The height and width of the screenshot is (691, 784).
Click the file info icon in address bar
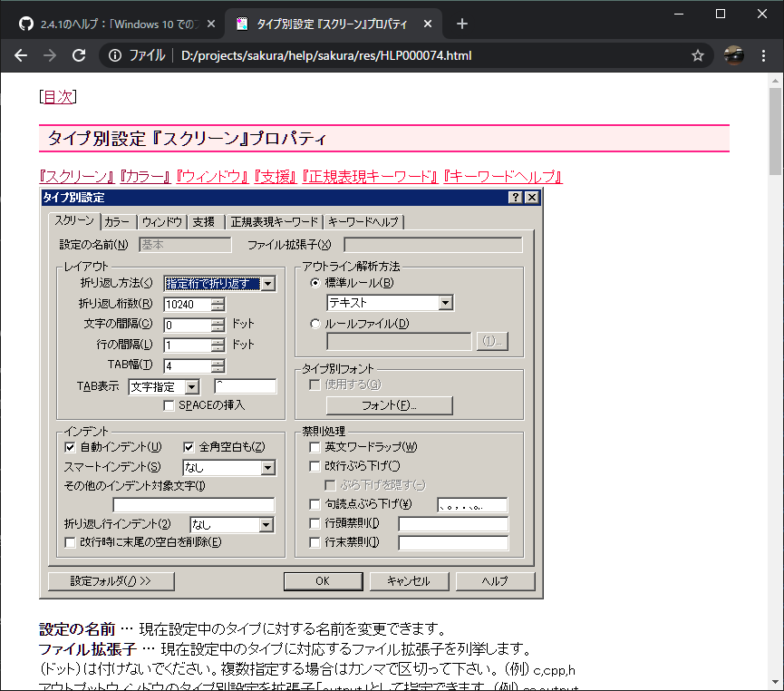tap(115, 55)
